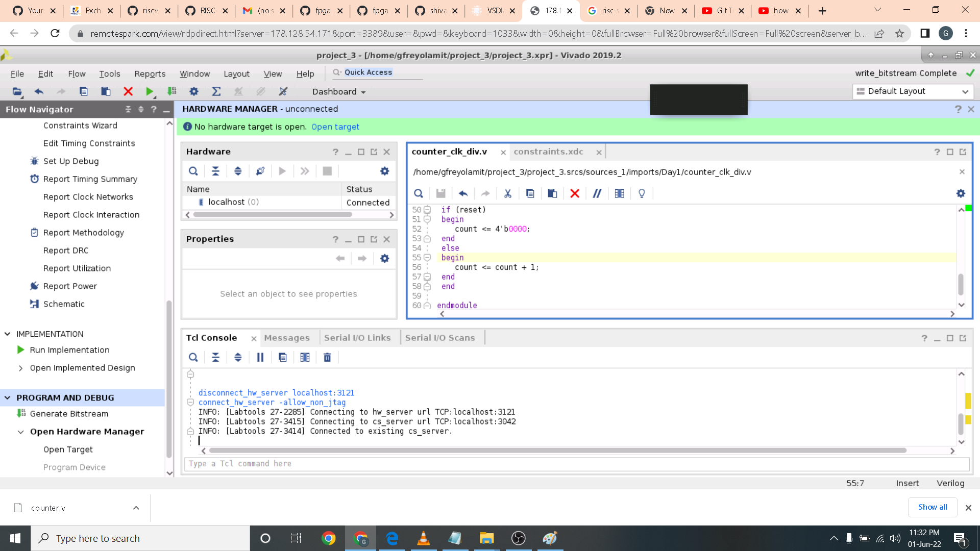The width and height of the screenshot is (980, 551).
Task: Expand Open Implemented Design node
Action: tap(20, 368)
